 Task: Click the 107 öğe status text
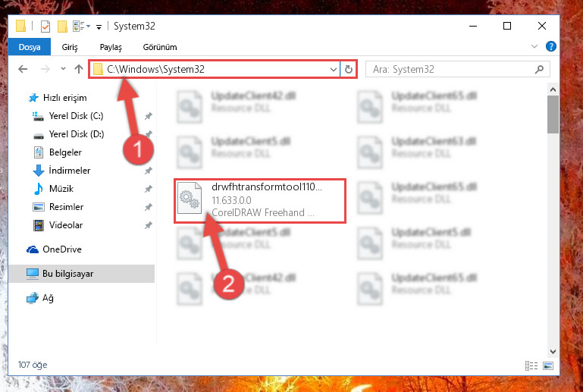pos(33,365)
